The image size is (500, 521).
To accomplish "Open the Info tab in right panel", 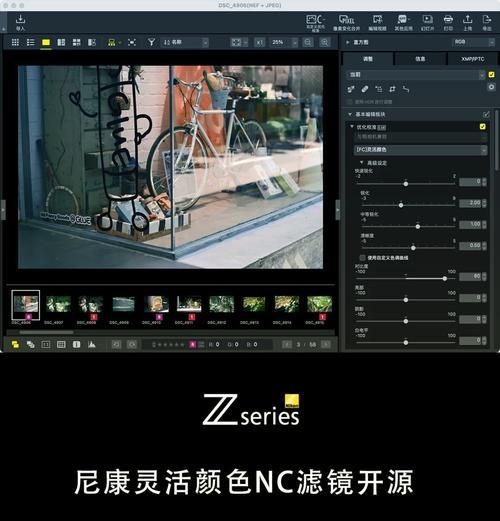I will point(420,59).
